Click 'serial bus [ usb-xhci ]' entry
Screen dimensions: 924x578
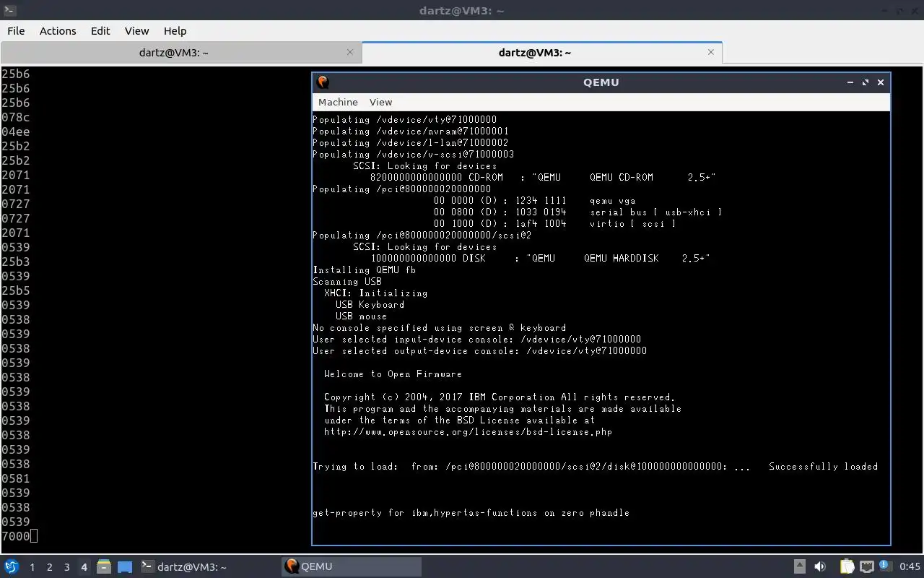coord(655,212)
